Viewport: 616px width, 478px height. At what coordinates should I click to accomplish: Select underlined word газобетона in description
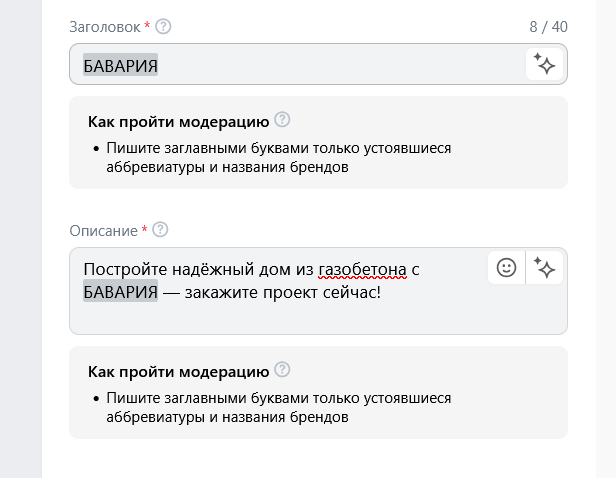pos(362,270)
